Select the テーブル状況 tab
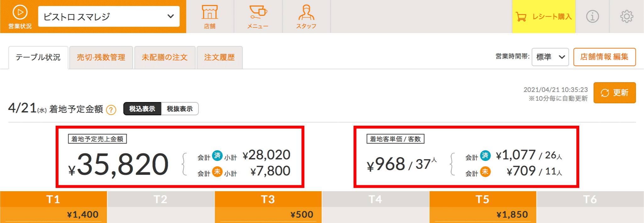Image resolution: width=644 pixels, height=223 pixels. (38, 57)
